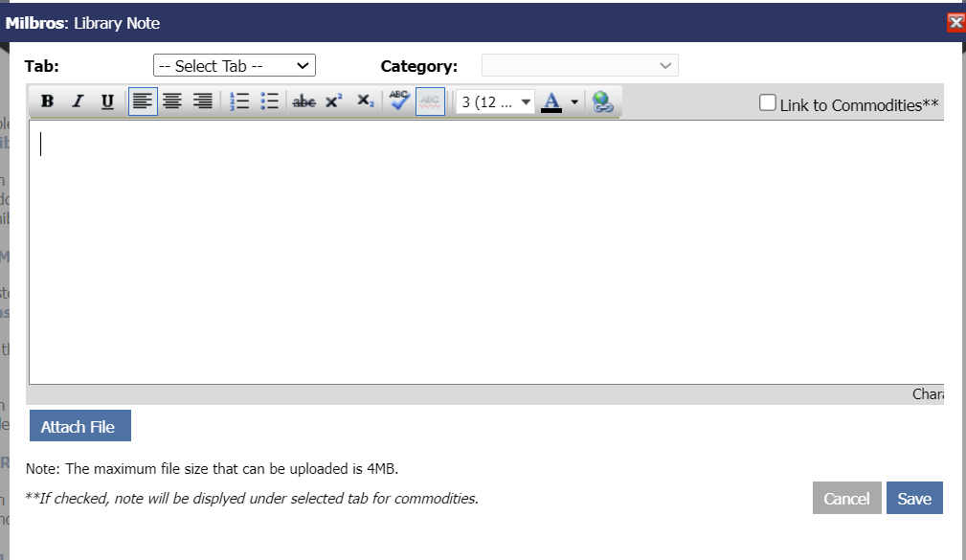966x560 pixels.
Task: Toggle bold formatting
Action: pyautogui.click(x=47, y=101)
